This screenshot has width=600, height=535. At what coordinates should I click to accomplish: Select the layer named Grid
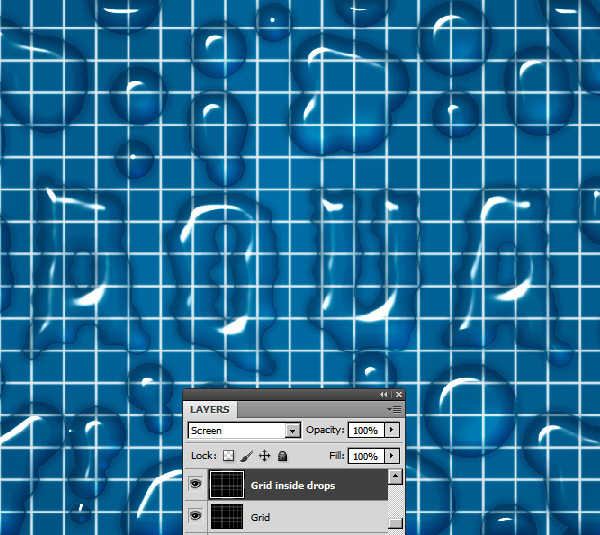[x=261, y=518]
